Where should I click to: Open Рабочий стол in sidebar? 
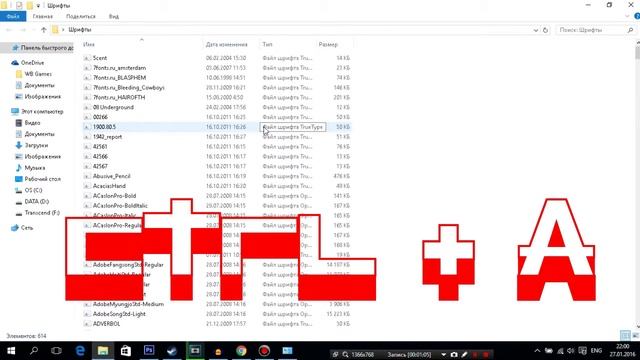tap(42, 179)
